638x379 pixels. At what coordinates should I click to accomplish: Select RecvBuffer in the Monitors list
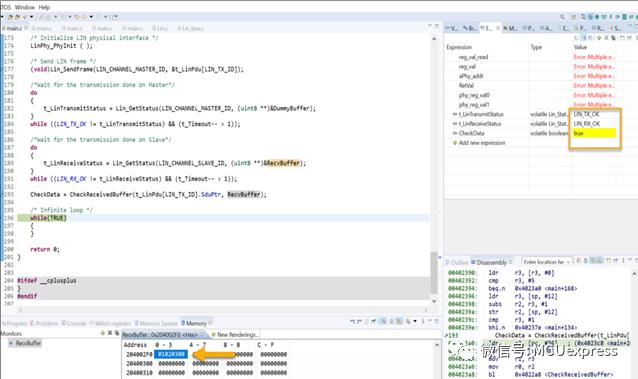tap(25, 343)
